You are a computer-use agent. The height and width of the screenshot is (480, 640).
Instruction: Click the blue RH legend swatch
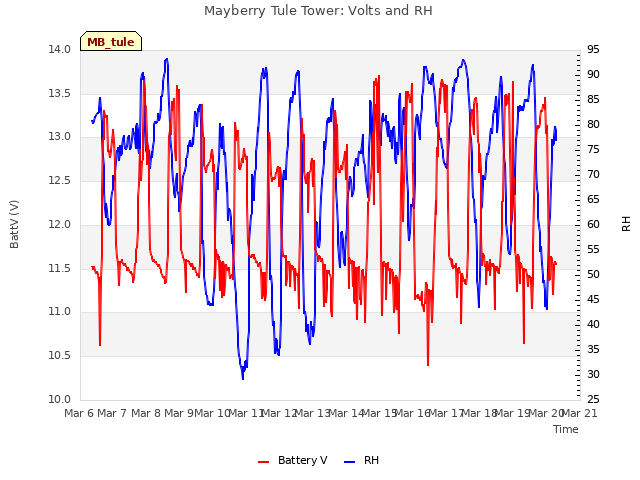(x=350, y=462)
